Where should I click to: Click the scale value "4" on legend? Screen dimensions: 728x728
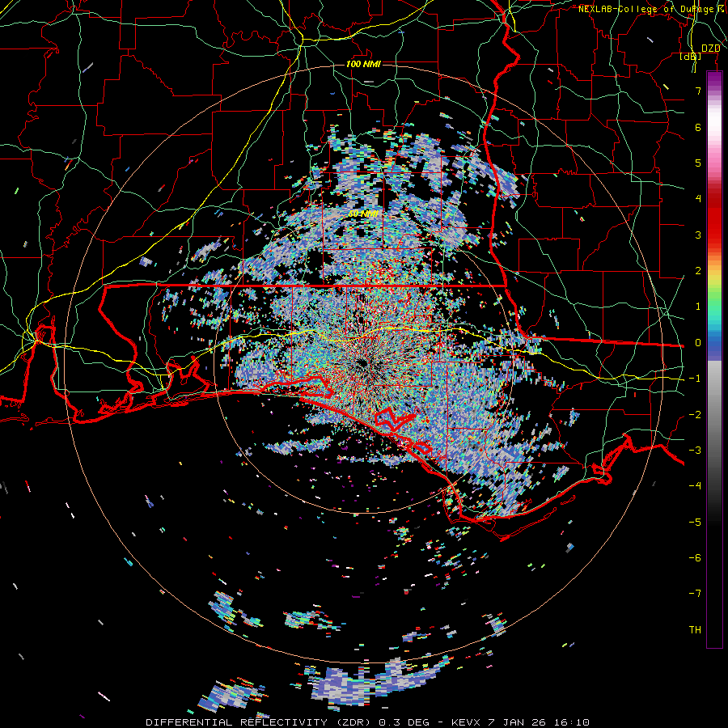(x=698, y=199)
